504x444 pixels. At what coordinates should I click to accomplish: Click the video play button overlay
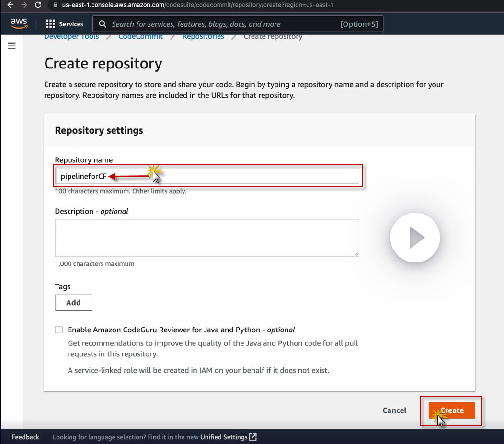click(x=415, y=238)
